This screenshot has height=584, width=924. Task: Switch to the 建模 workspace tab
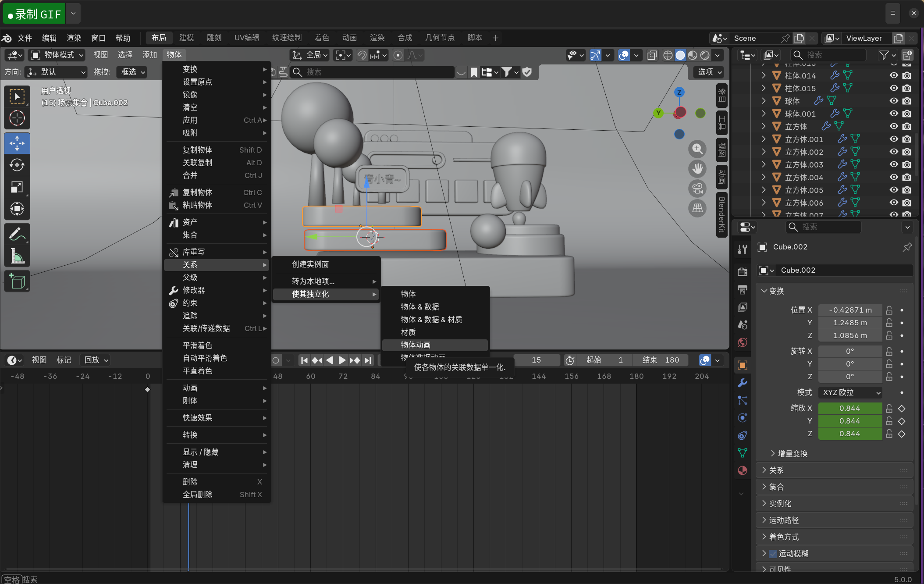click(x=186, y=38)
